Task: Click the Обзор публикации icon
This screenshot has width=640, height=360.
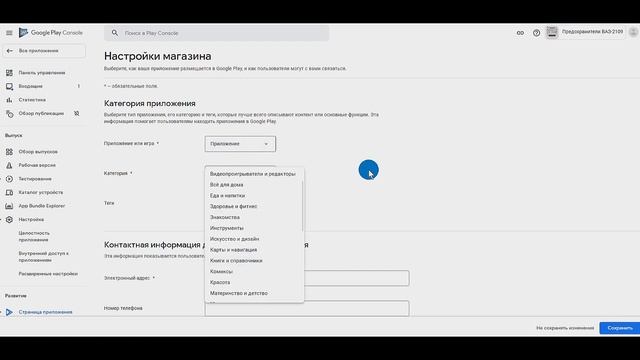Action: [9, 113]
